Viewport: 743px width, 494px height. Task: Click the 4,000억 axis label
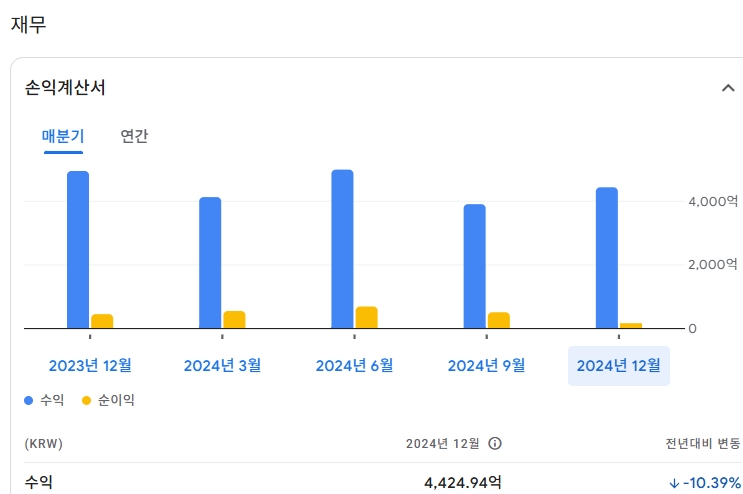pos(713,201)
